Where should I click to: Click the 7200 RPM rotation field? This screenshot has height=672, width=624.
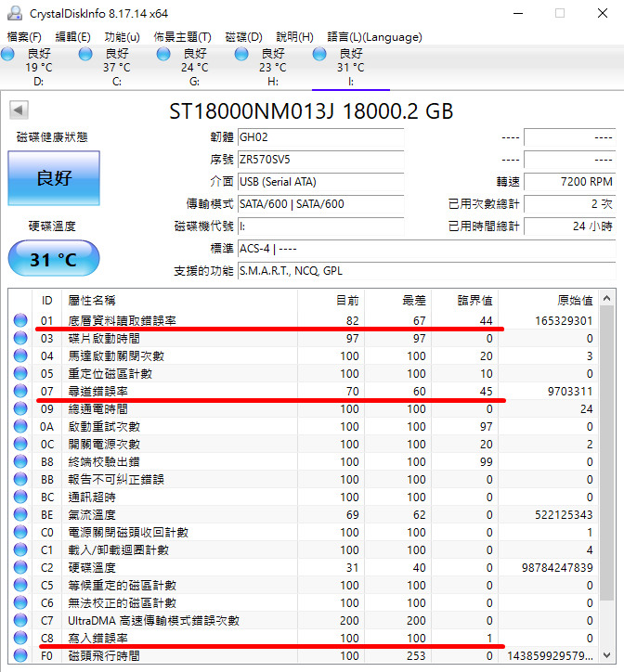coord(569,182)
